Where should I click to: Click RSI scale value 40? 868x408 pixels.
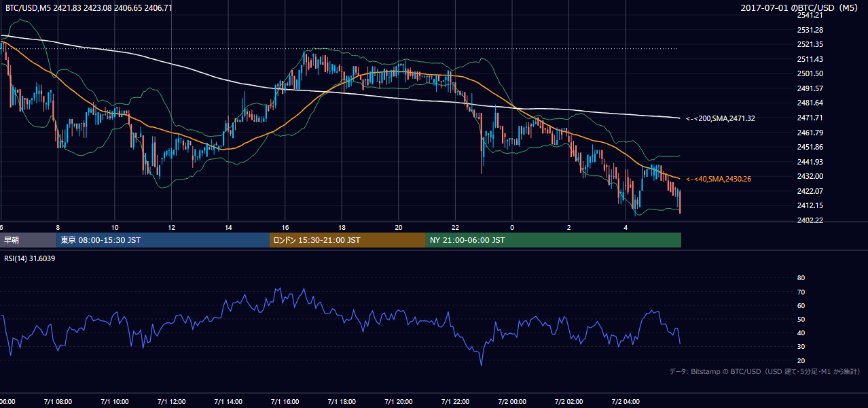tap(801, 333)
